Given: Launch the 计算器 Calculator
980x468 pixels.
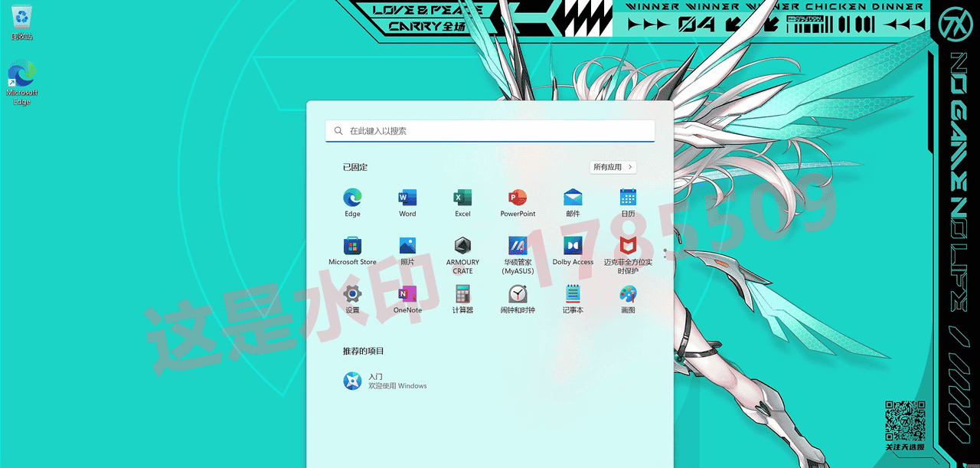Looking at the screenshot, I should click(x=462, y=295).
